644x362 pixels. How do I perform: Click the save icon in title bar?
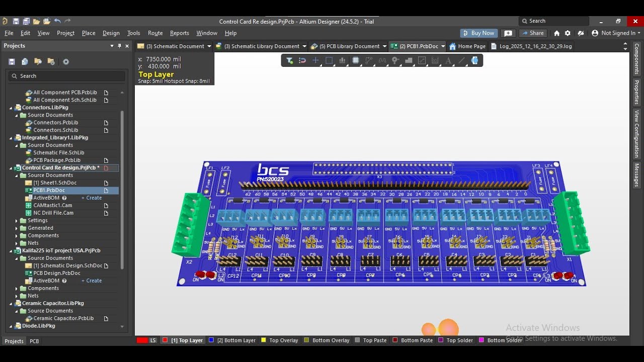coord(16,21)
